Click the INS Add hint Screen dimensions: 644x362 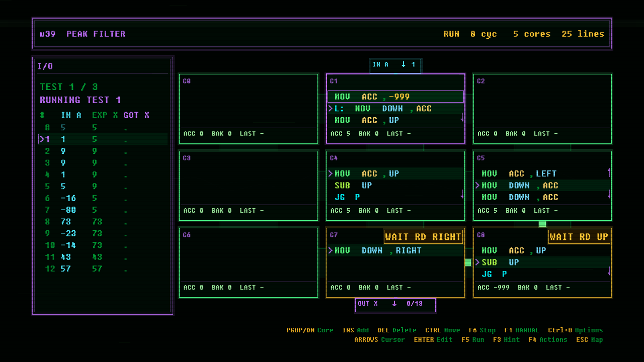[356, 330]
